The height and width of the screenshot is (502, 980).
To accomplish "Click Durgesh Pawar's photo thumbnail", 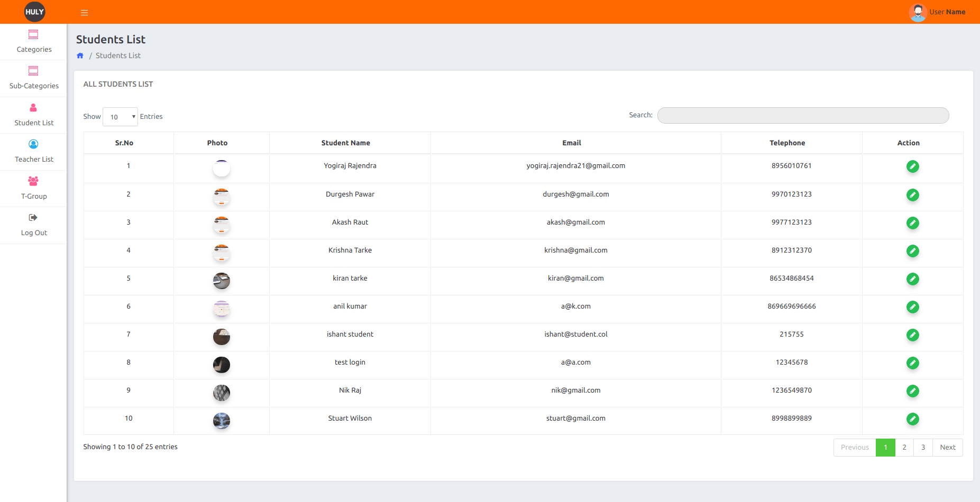I will point(222,197).
